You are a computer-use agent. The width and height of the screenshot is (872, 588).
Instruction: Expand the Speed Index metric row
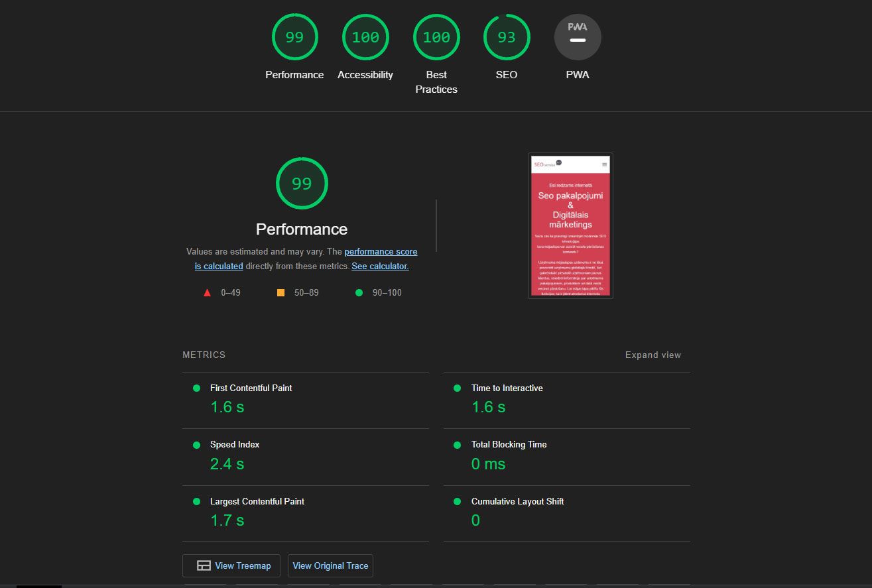(235, 445)
